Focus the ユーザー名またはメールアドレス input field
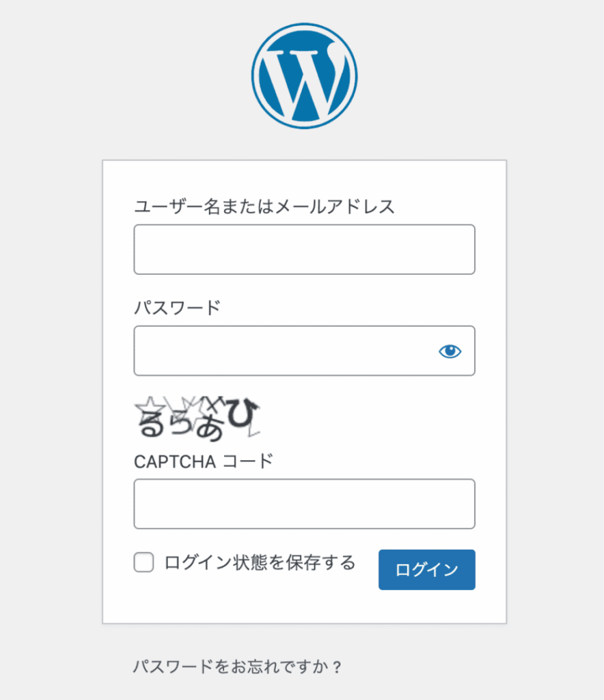604x700 pixels. tap(304, 250)
